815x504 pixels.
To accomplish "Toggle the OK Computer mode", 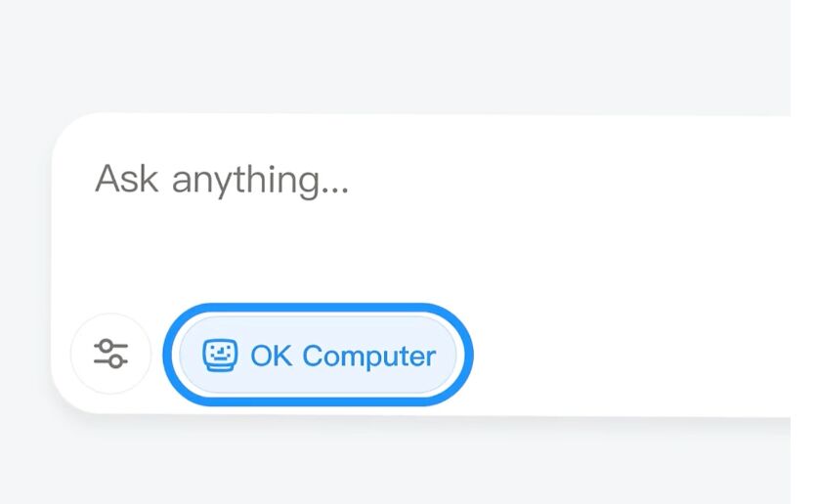I will point(318,355).
